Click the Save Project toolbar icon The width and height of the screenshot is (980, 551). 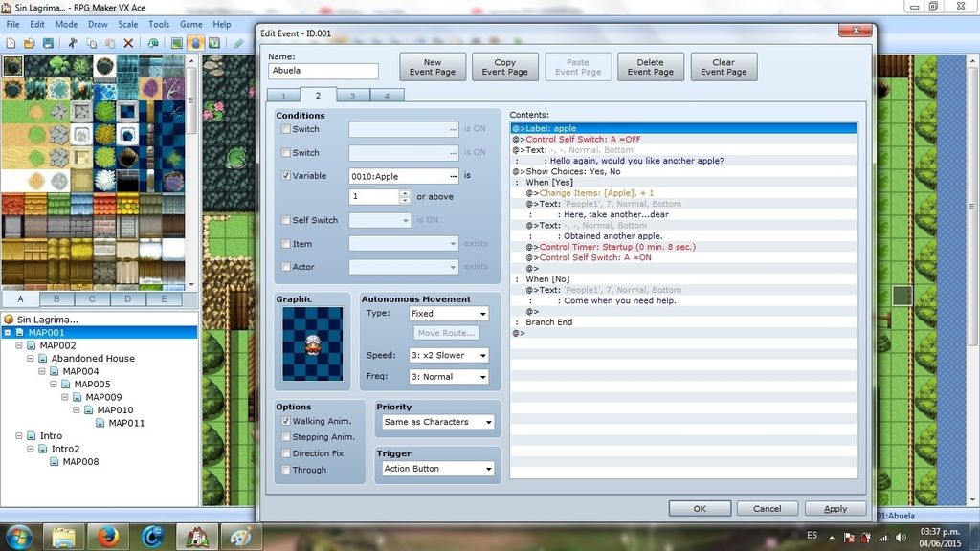click(48, 43)
